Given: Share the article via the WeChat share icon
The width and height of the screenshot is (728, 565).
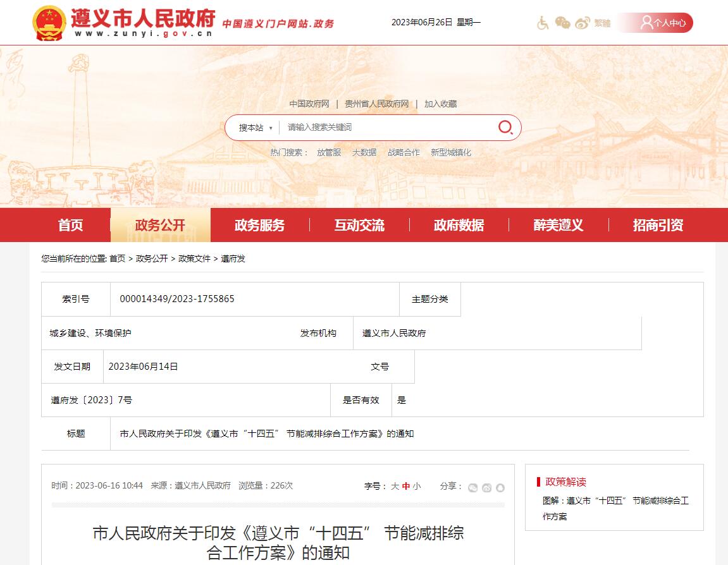Looking at the screenshot, I should [x=473, y=487].
